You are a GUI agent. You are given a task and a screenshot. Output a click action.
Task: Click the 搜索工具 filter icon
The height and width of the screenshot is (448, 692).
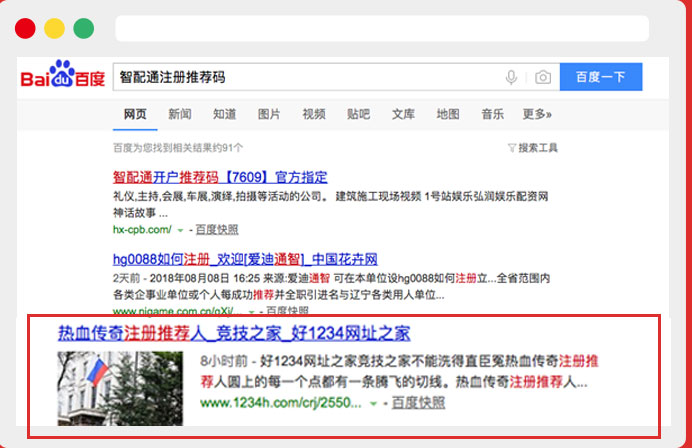coord(511,148)
